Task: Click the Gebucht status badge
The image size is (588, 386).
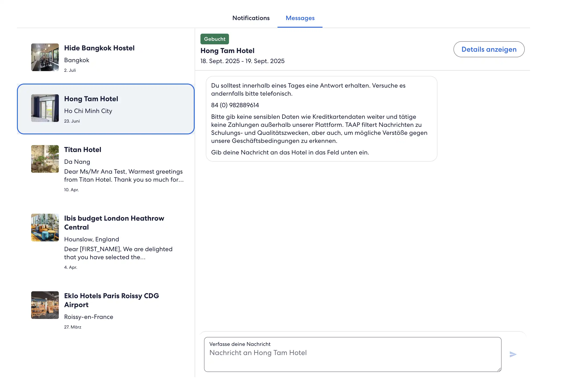Action: pos(214,39)
